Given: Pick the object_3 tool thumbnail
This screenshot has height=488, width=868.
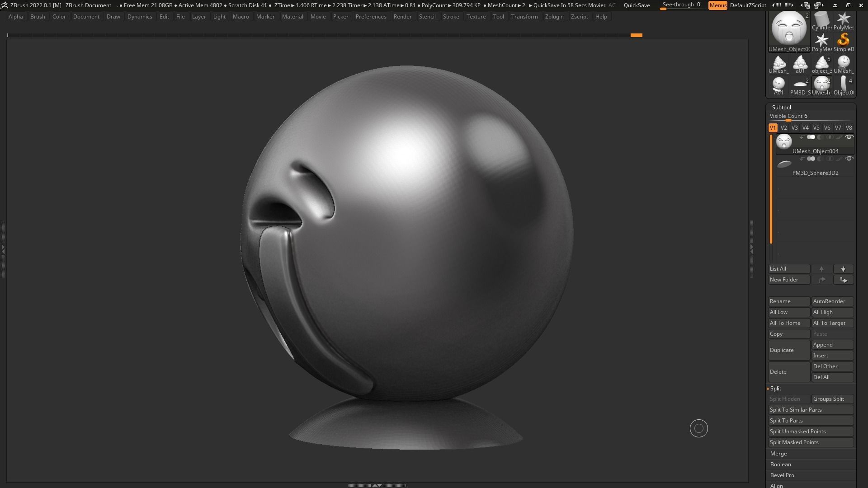Looking at the screenshot, I should [821, 64].
